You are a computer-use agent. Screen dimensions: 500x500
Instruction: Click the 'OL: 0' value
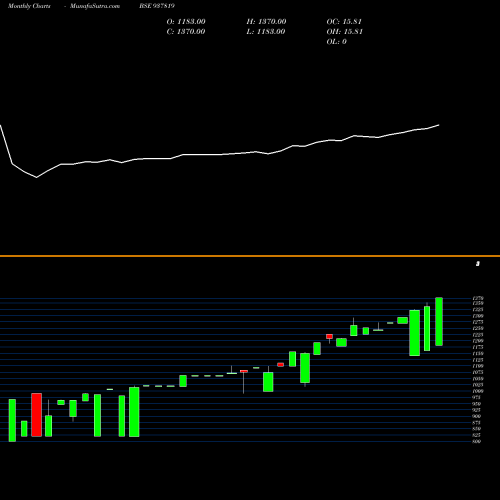(336, 42)
